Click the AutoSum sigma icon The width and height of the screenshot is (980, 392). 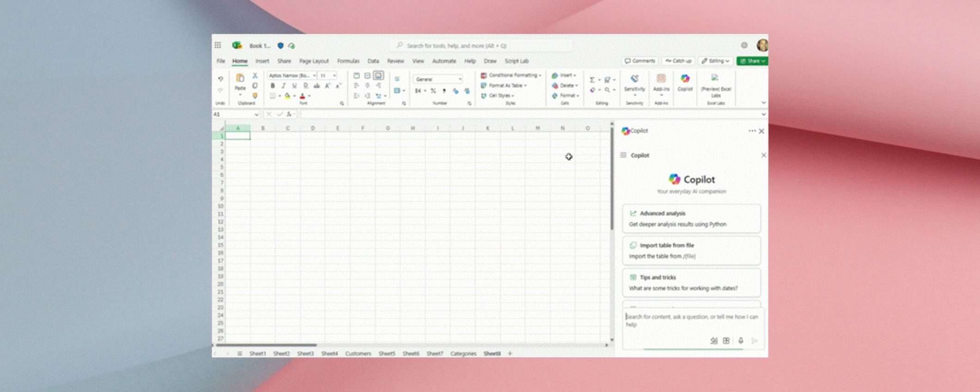(x=592, y=80)
